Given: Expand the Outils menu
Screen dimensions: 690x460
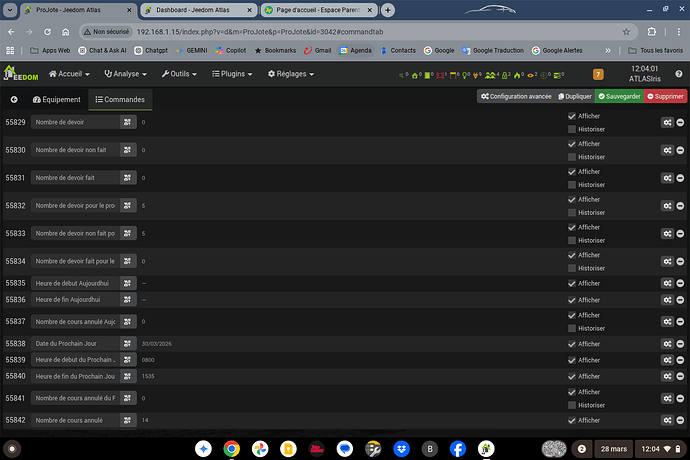Looking at the screenshot, I should (179, 74).
